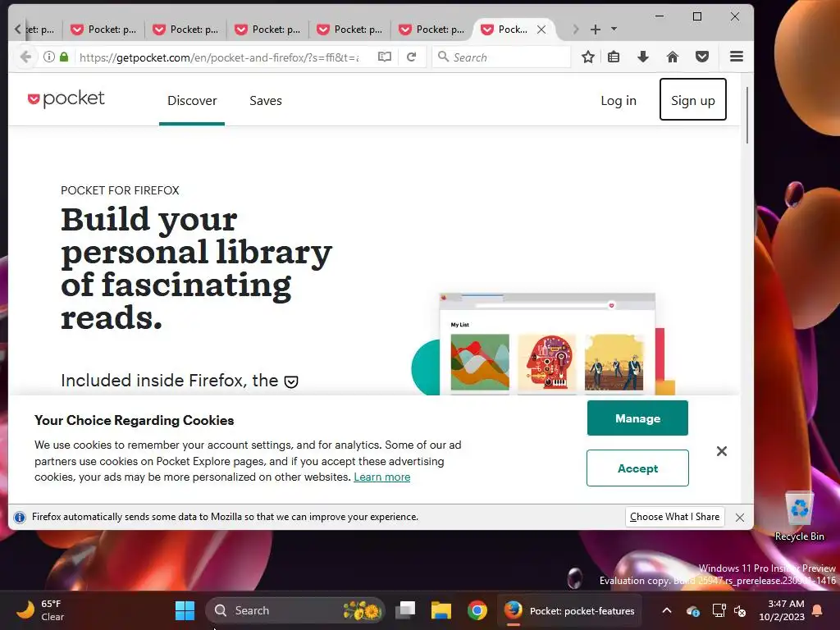Image resolution: width=840 pixels, height=630 pixels.
Task: Focus the Firefox Search box
Action: tap(501, 57)
